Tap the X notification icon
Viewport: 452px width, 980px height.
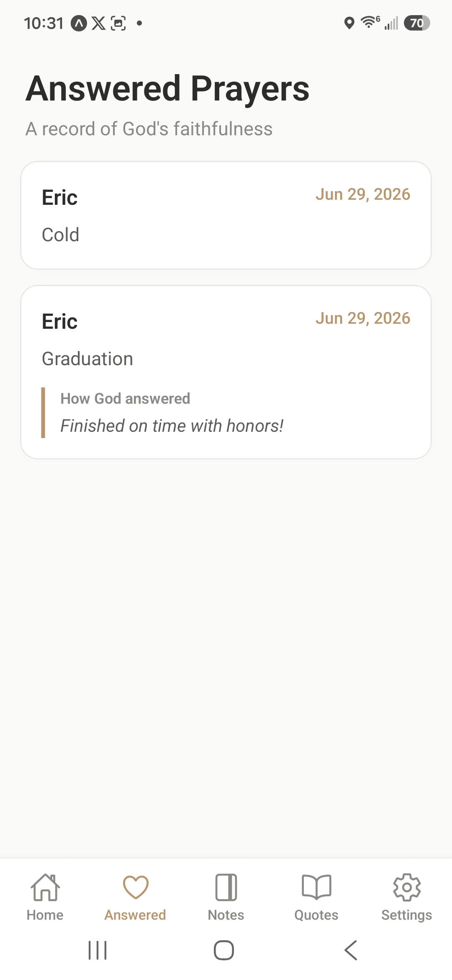[x=99, y=23]
